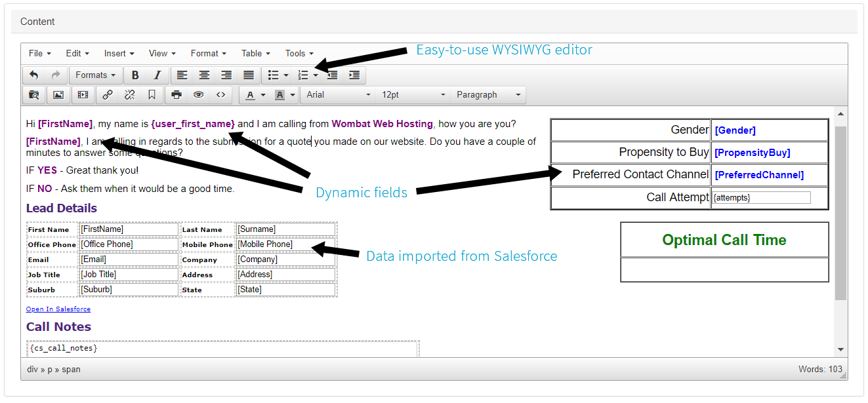The image size is (868, 403).
Task: Click the [PreferredChannel] dynamic field
Action: tap(759, 175)
